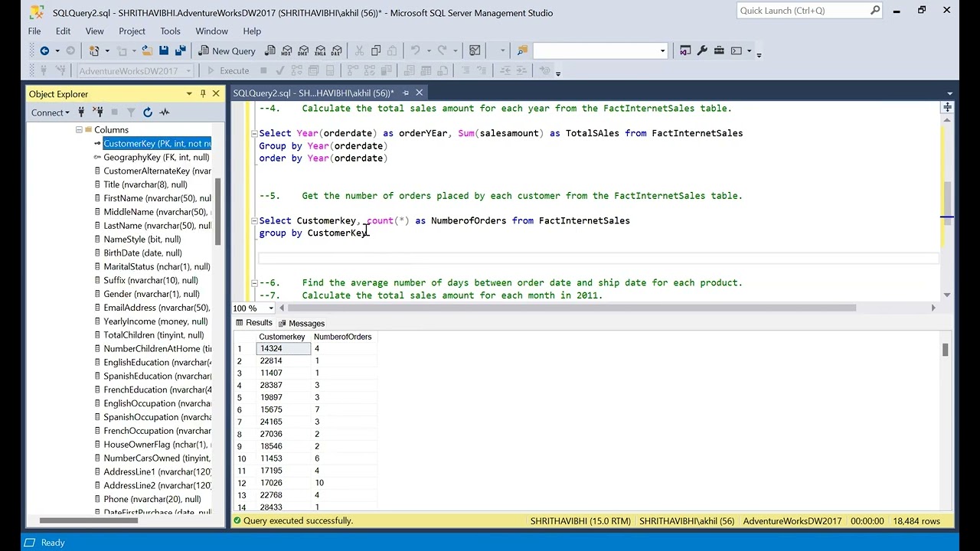Open a new XMLA query
This screenshot has height=551, width=980.
[320, 51]
